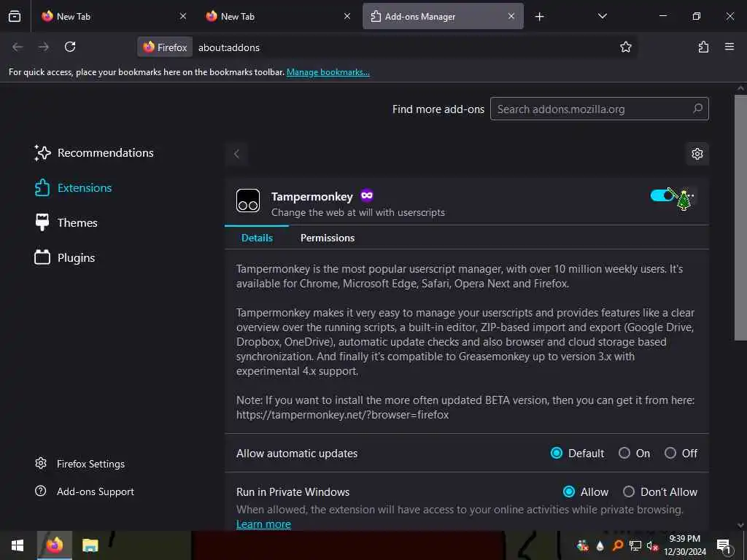Open the Firefox tab overview icon
Image resolution: width=747 pixels, height=560 pixels.
15,16
